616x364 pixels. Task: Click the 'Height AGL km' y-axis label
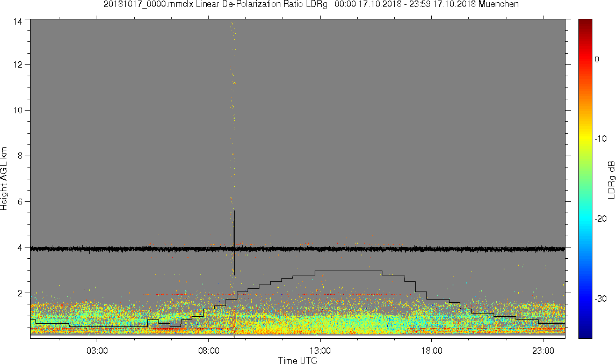pyautogui.click(x=4, y=179)
